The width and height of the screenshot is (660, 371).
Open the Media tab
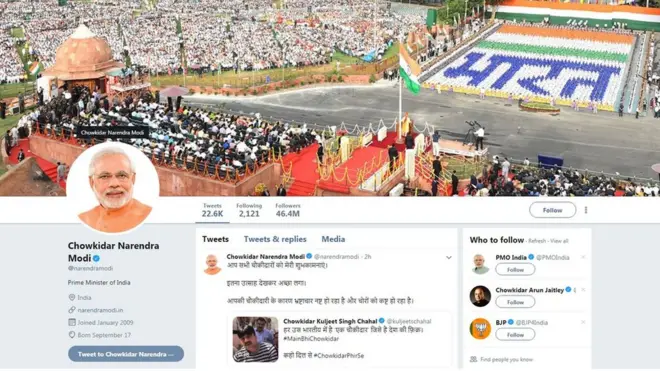click(333, 239)
